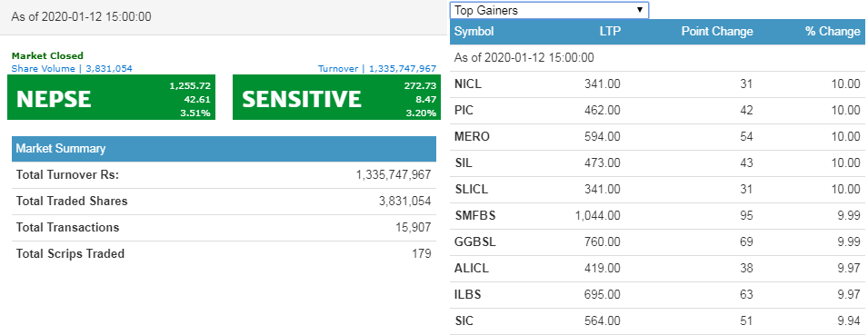Viewport: 868px width, 335px height.
Task: Open the ILBS symbol row
Action: (x=658, y=295)
